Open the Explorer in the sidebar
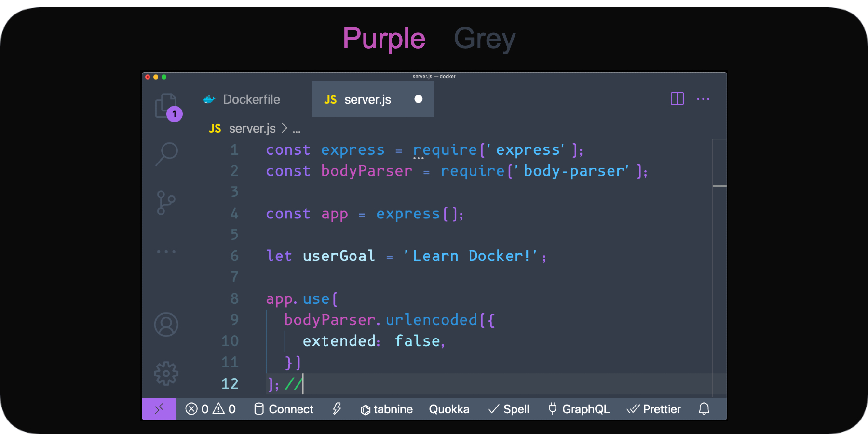This screenshot has height=434, width=868. point(166,105)
